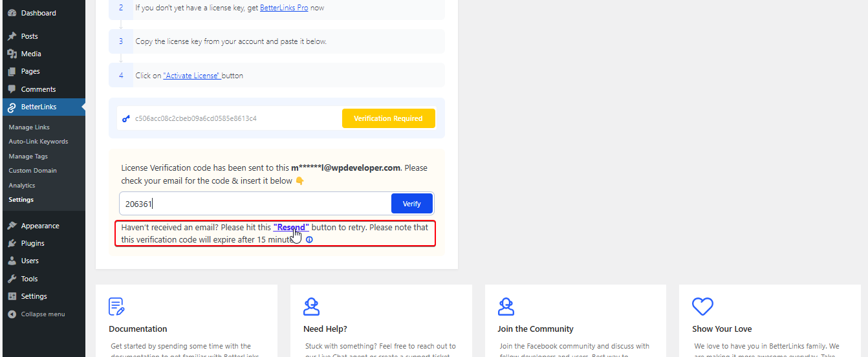
Task: Click the key icon in license field
Action: click(126, 118)
